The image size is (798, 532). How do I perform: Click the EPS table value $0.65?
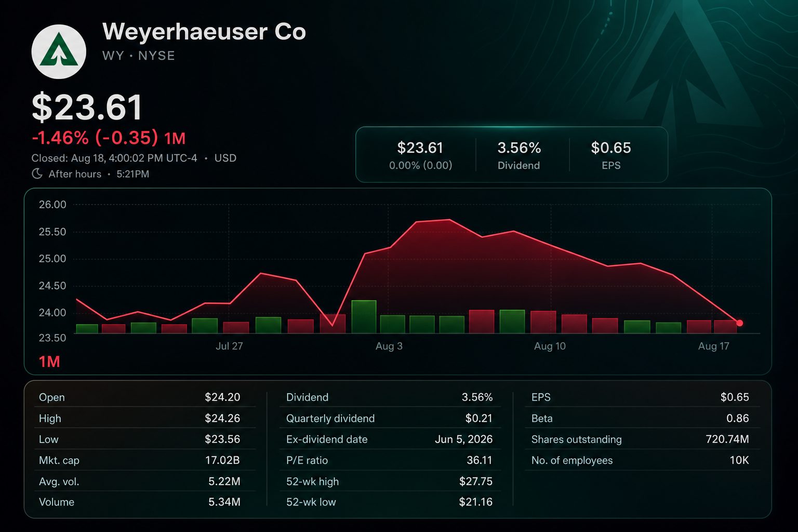735,397
